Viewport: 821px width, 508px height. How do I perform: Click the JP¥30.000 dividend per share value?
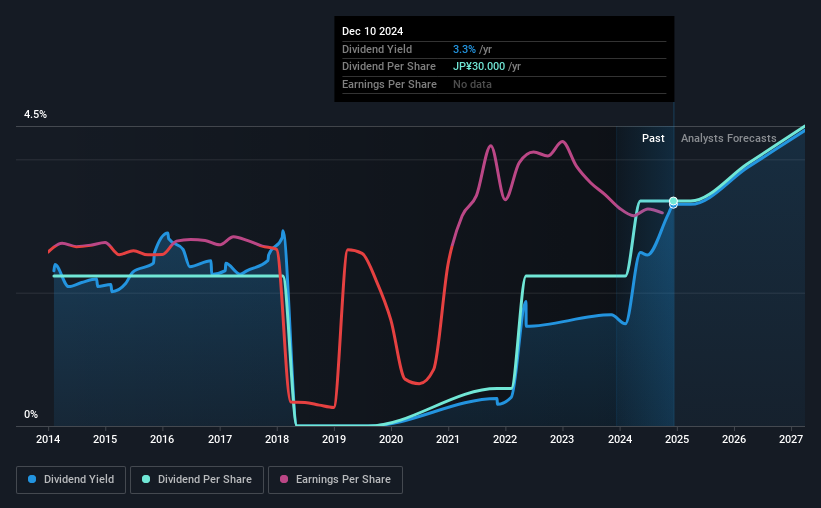click(479, 67)
